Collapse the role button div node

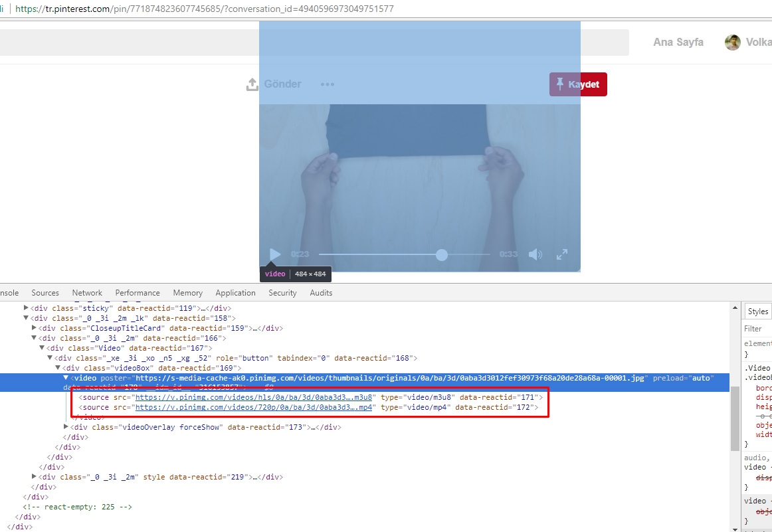pyautogui.click(x=50, y=358)
